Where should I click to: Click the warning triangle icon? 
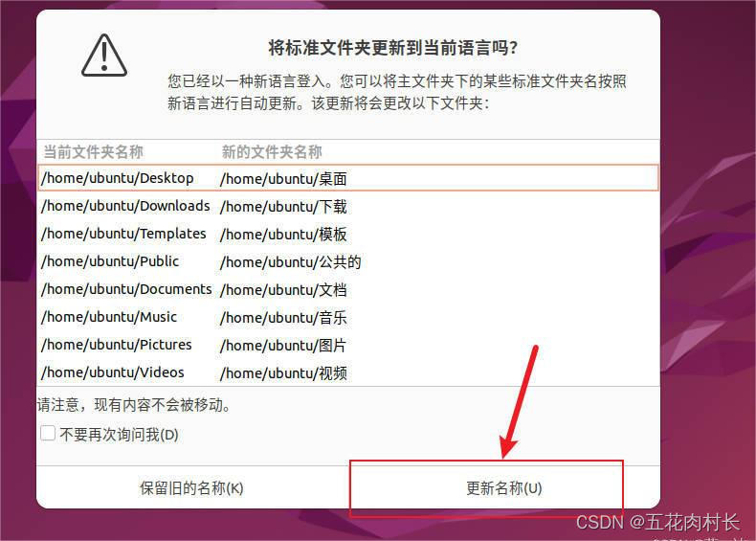point(104,55)
